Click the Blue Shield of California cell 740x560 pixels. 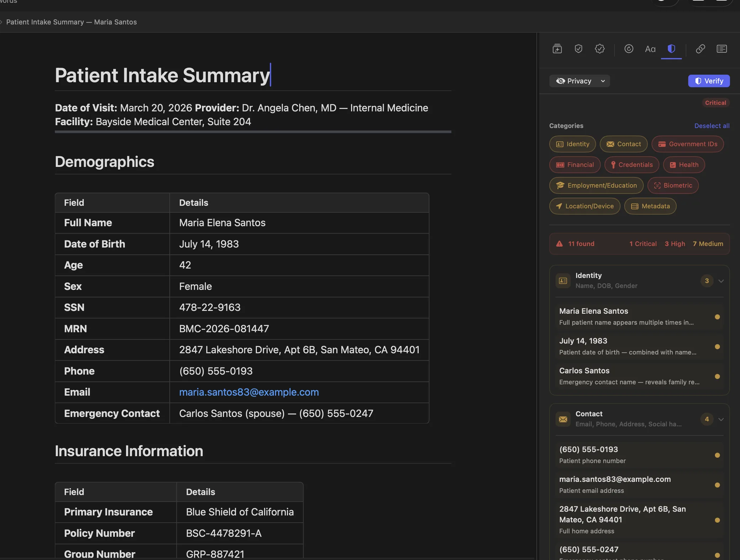pos(240,512)
